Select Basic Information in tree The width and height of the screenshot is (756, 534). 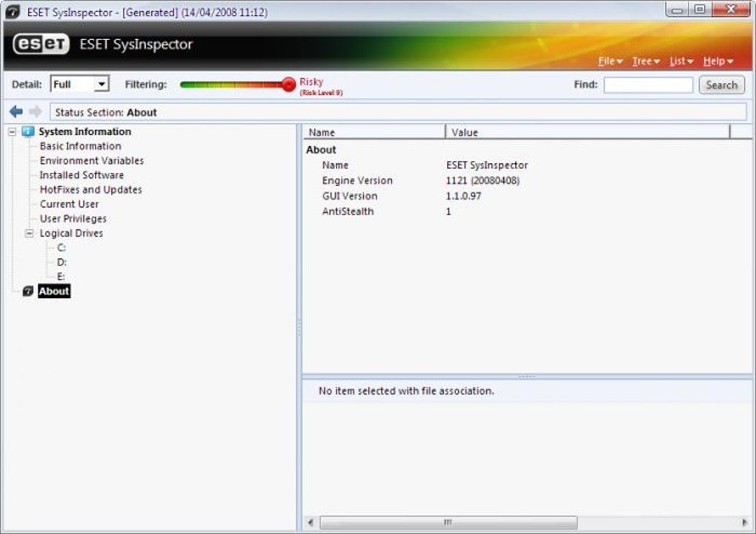(81, 145)
